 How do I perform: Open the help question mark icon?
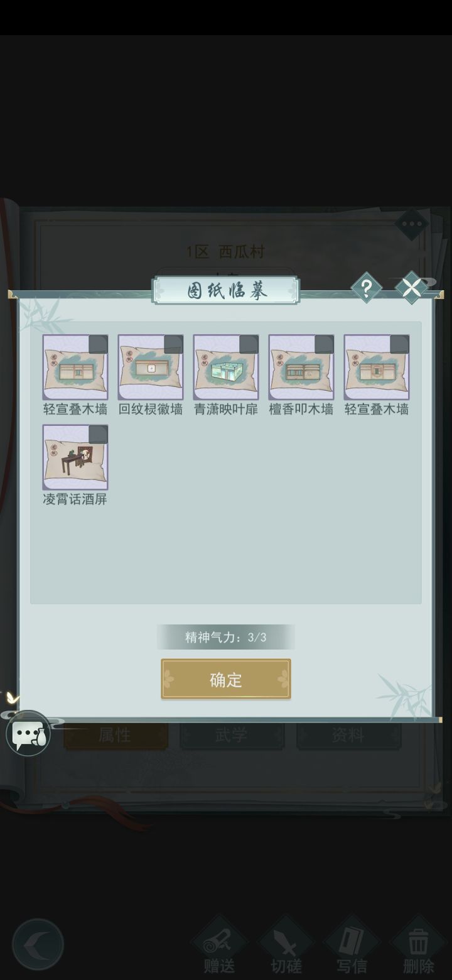(367, 288)
